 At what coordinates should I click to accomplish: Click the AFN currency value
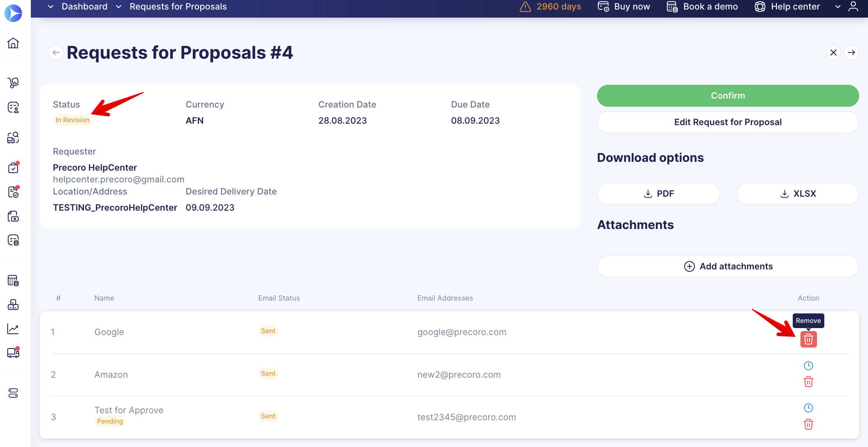(195, 121)
